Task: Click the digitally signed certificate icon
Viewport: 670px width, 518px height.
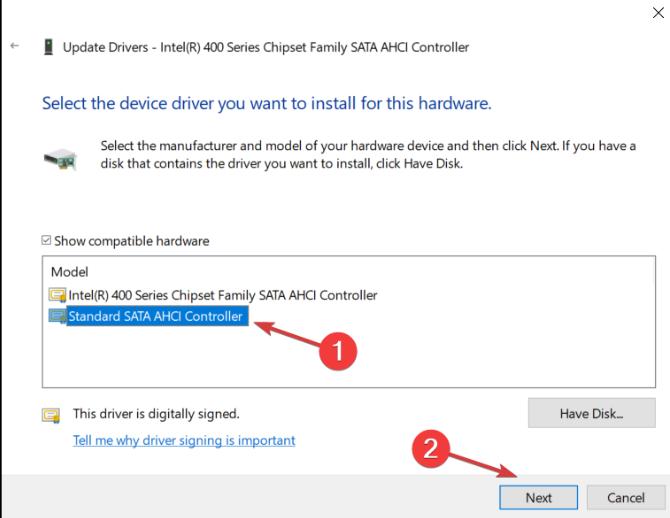Action: pos(51,415)
